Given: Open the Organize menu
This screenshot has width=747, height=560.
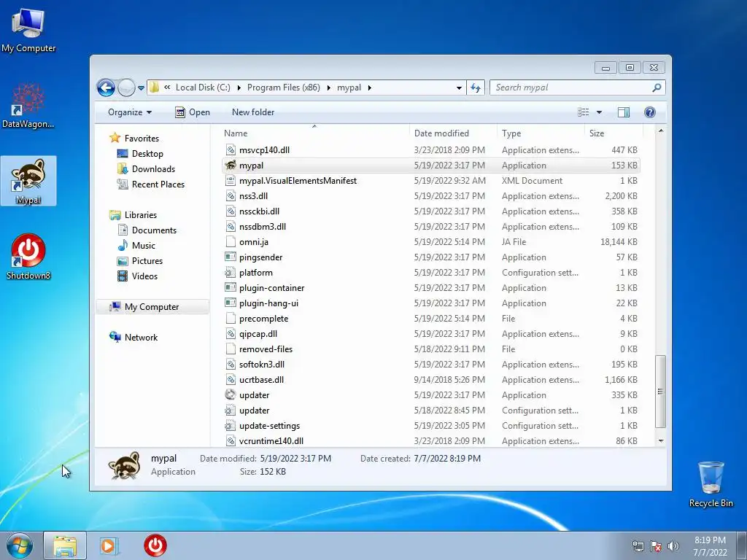Looking at the screenshot, I should coord(130,112).
